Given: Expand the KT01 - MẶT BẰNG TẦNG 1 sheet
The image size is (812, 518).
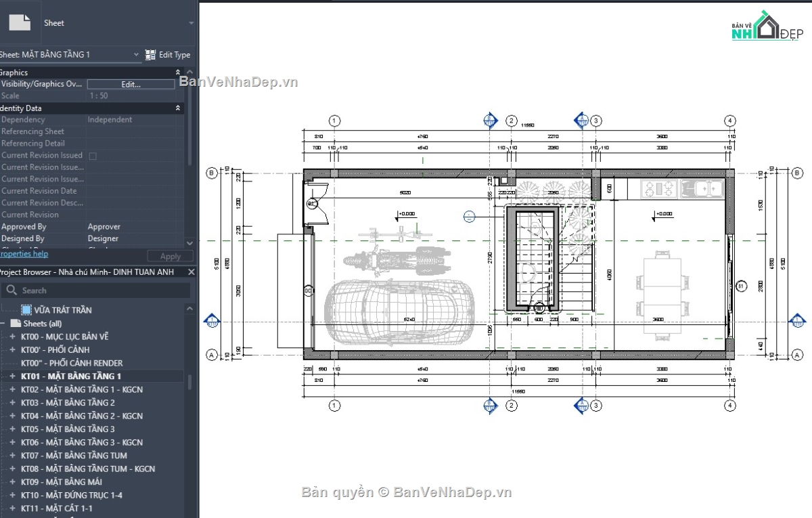Looking at the screenshot, I should point(12,376).
